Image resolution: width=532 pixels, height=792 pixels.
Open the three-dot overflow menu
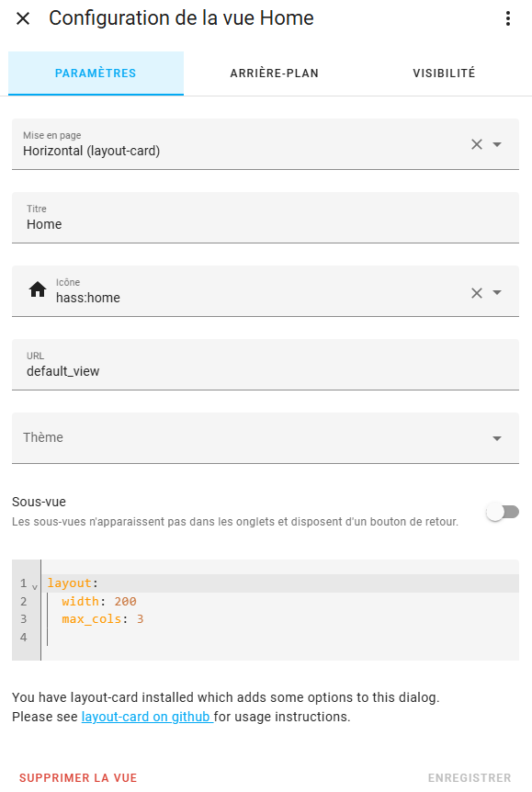tap(508, 18)
